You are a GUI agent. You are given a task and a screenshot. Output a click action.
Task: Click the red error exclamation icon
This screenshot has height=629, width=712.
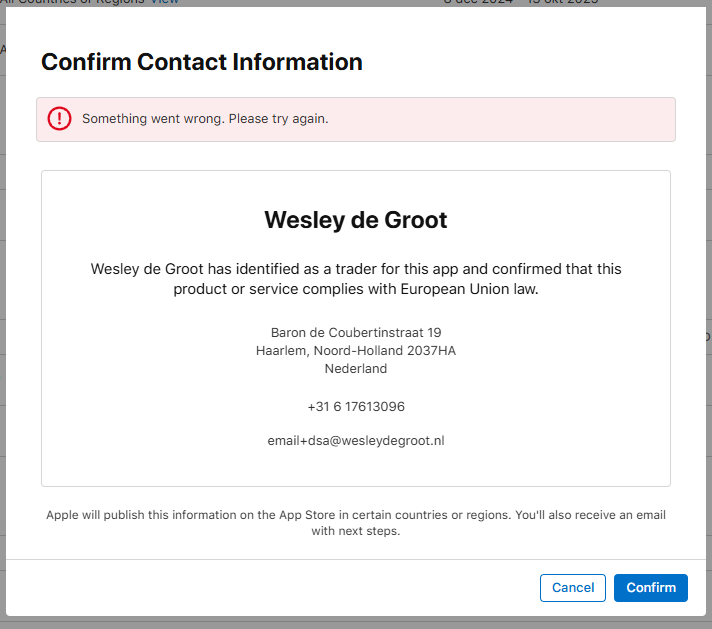pos(60,119)
